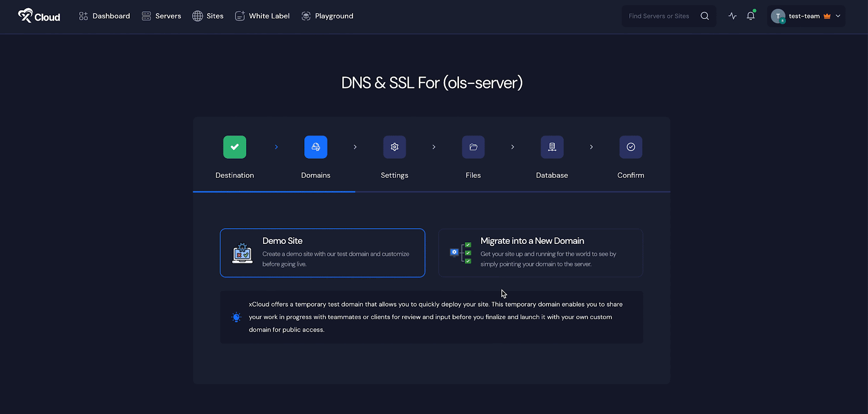Open the Dashboard page
Screen dimensions: 868x414
[x=105, y=16]
